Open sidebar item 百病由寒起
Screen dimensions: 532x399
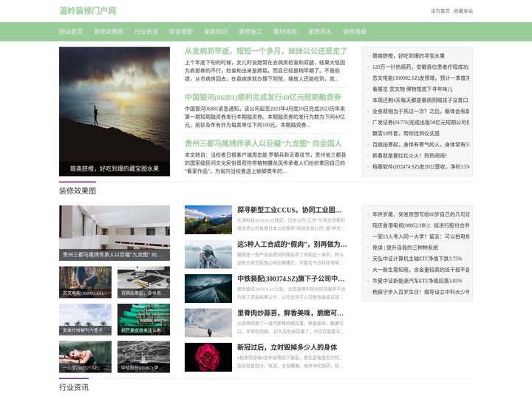click(420, 145)
